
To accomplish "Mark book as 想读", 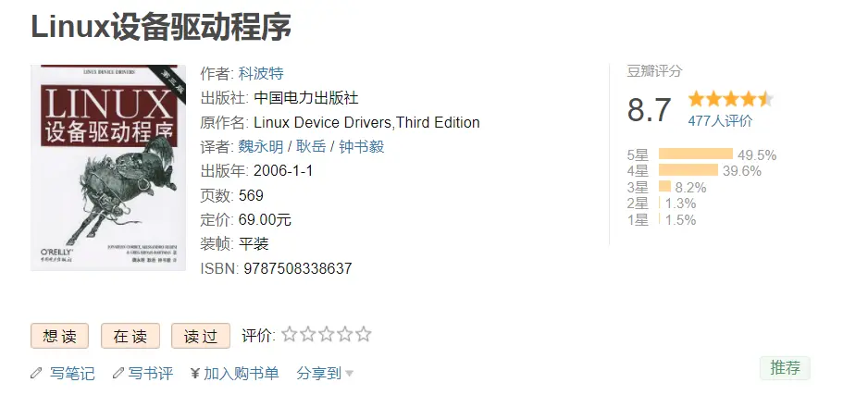I will pyautogui.click(x=59, y=336).
